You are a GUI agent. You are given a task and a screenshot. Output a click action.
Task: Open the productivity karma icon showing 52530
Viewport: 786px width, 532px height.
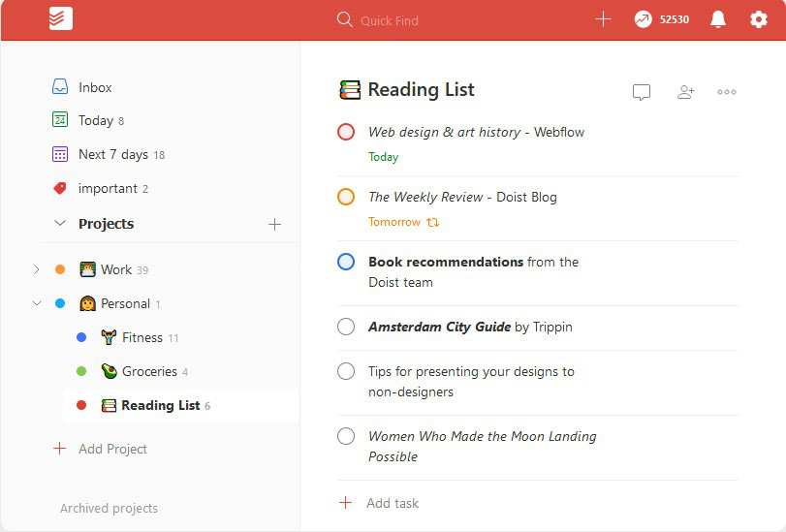coord(644,19)
